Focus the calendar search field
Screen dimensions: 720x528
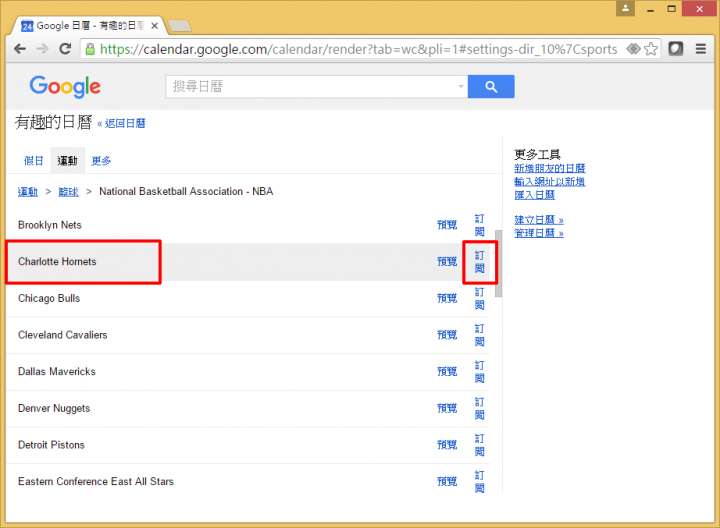[x=317, y=86]
